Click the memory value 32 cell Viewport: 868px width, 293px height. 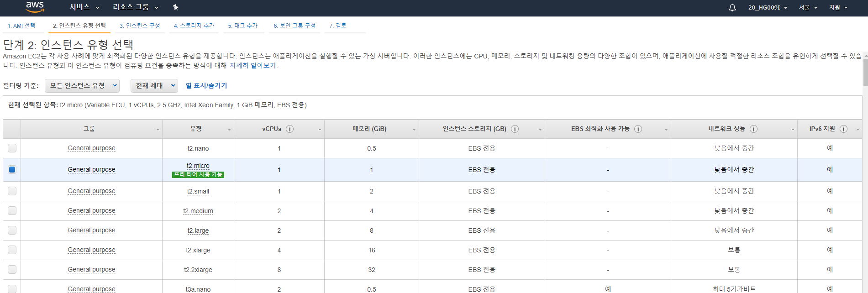pyautogui.click(x=372, y=270)
